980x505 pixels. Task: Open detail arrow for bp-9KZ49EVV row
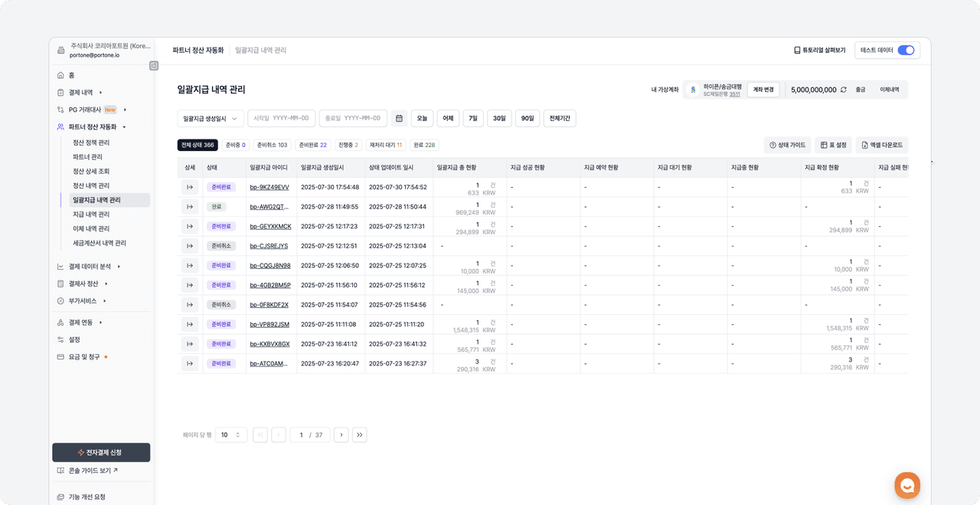tap(189, 187)
